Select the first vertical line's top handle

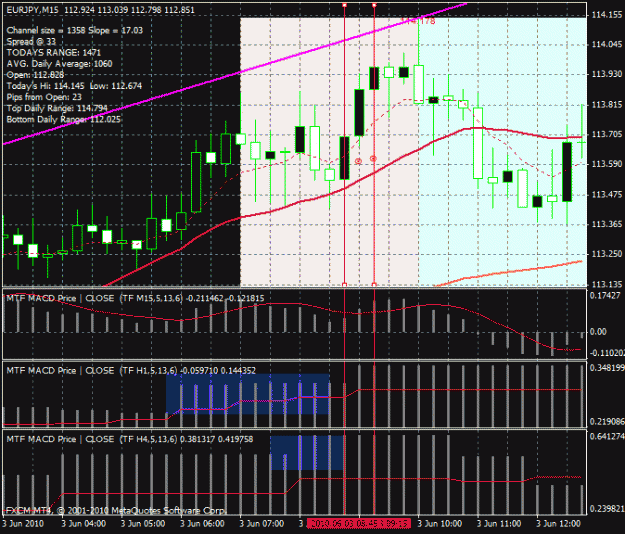344,5
